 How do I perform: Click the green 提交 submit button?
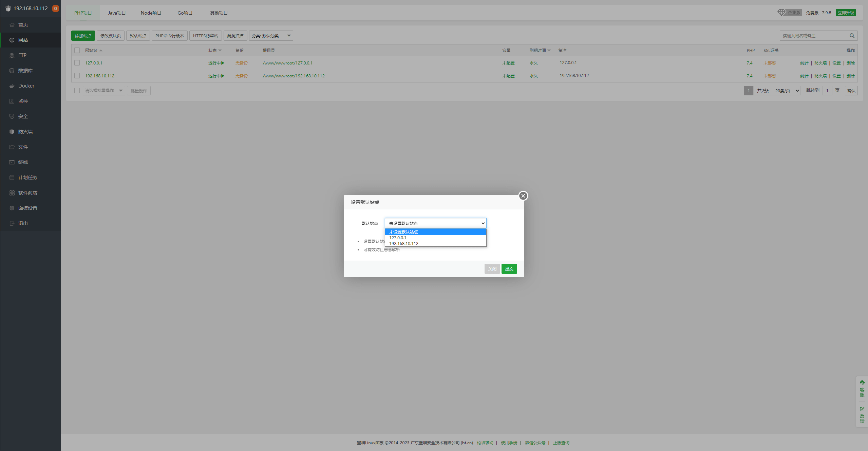click(509, 269)
